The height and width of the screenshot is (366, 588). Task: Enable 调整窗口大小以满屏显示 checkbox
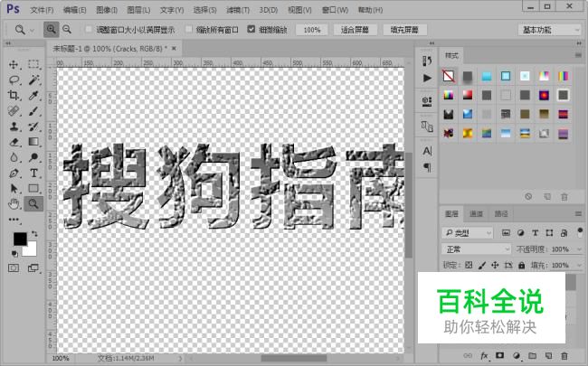(89, 29)
